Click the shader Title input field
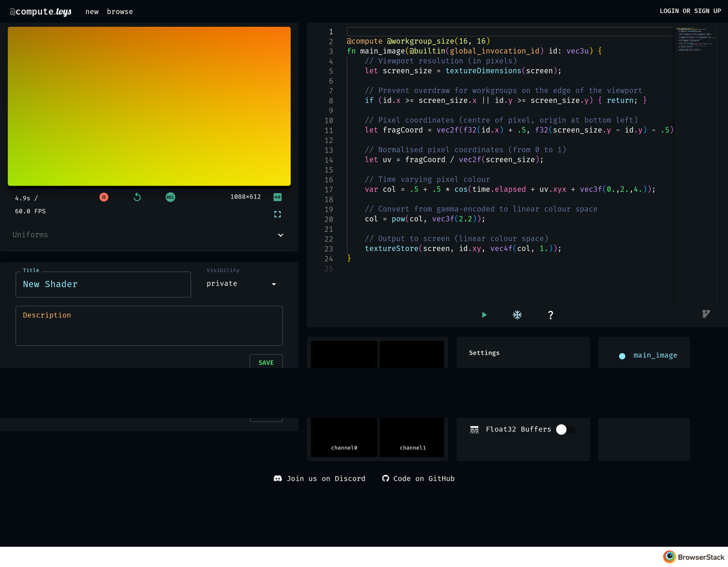The image size is (728, 567). (103, 284)
